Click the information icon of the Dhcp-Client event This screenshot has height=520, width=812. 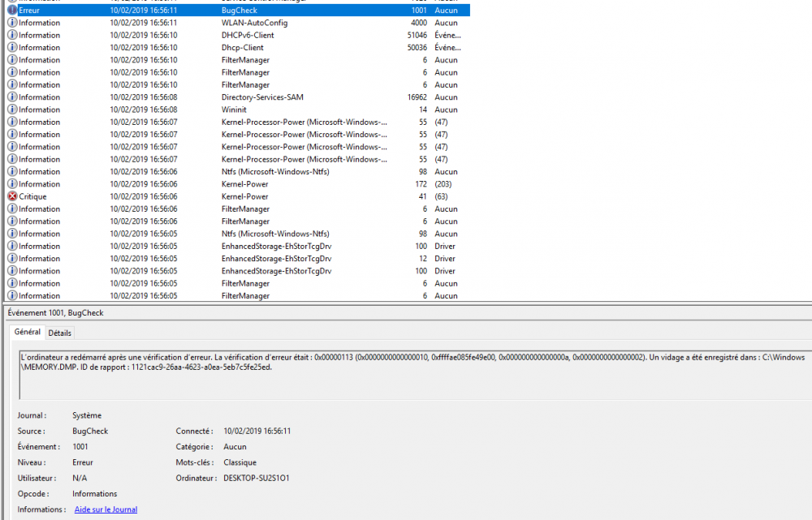click(12, 48)
